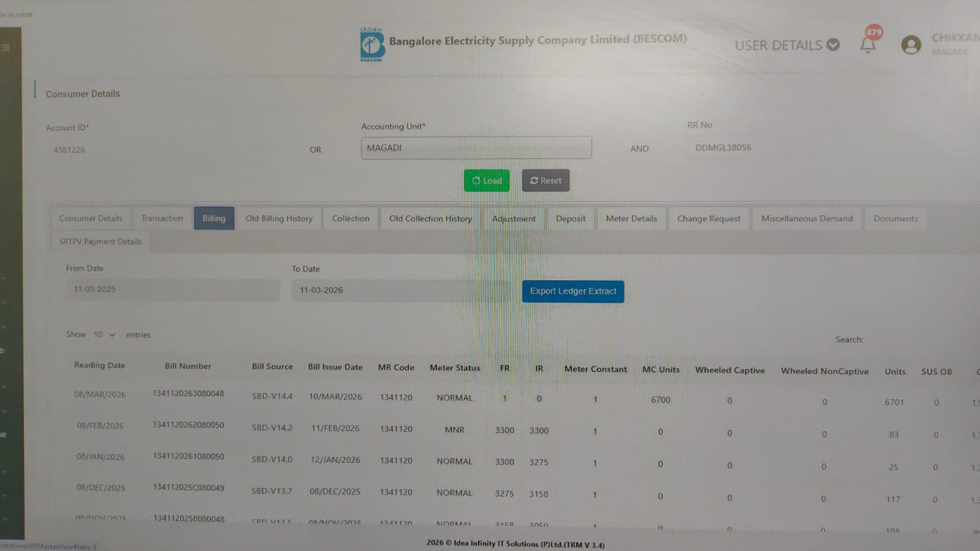Click the From Date field
980x551 pixels.
tap(173, 289)
